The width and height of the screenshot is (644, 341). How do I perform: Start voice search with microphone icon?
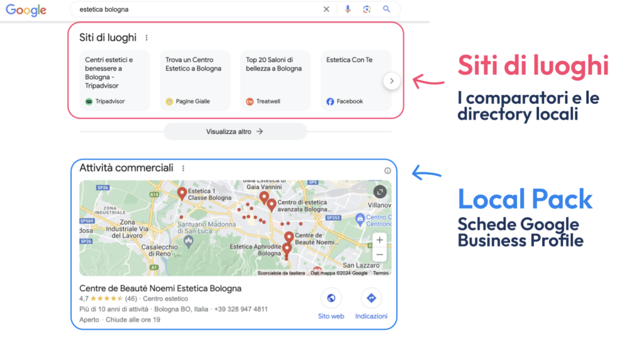pyautogui.click(x=347, y=9)
